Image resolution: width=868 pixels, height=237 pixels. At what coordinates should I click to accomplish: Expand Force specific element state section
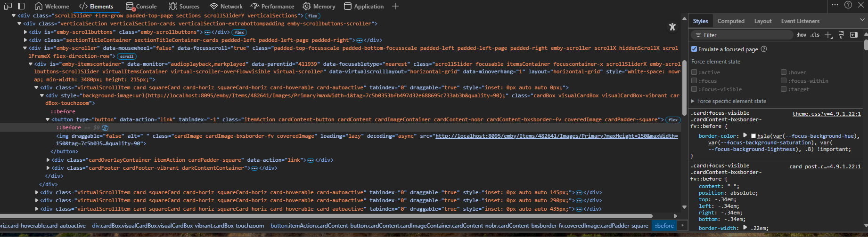(x=693, y=101)
